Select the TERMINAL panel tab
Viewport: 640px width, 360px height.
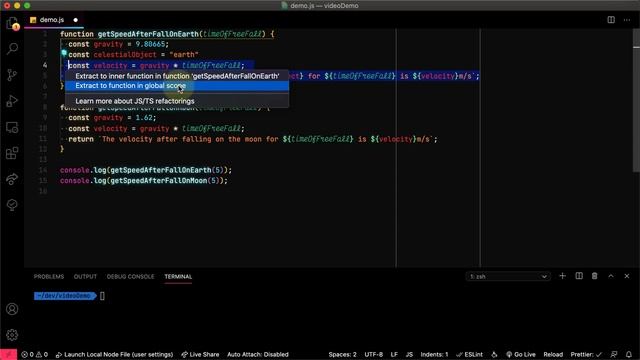[178, 276]
